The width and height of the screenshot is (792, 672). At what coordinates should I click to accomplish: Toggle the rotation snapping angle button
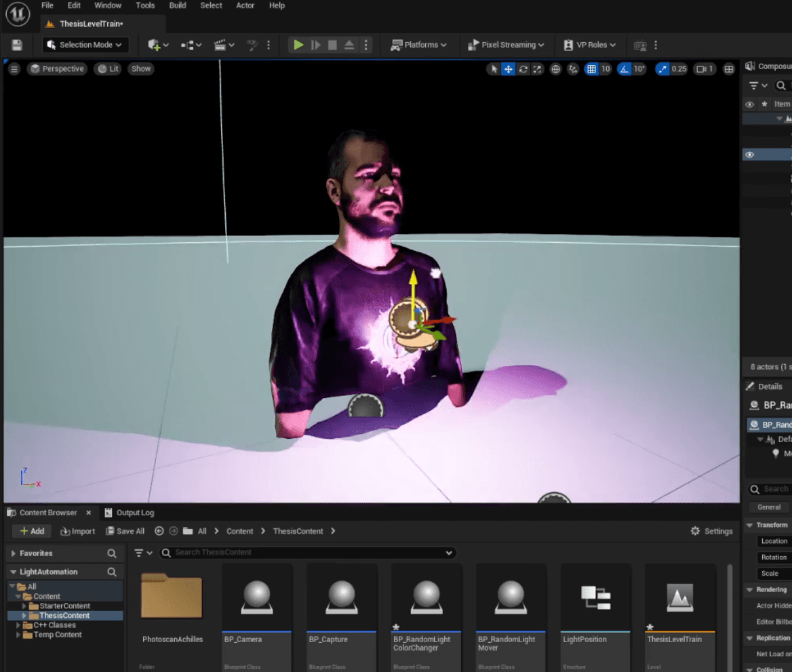(x=623, y=69)
